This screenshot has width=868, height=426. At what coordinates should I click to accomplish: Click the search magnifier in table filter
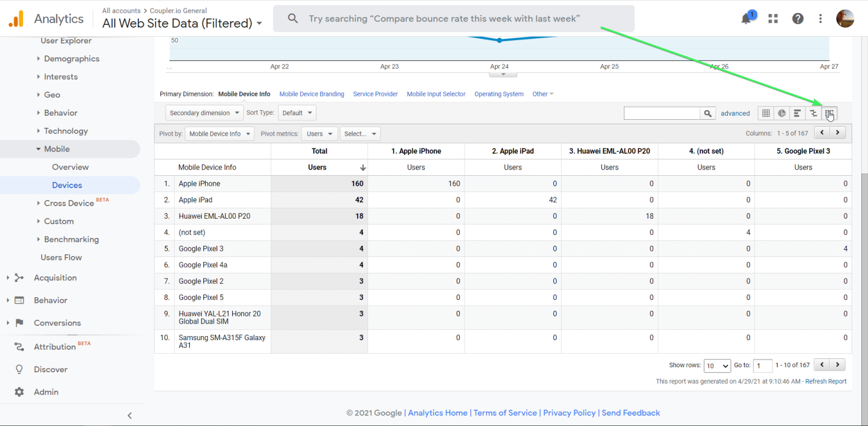click(x=708, y=113)
